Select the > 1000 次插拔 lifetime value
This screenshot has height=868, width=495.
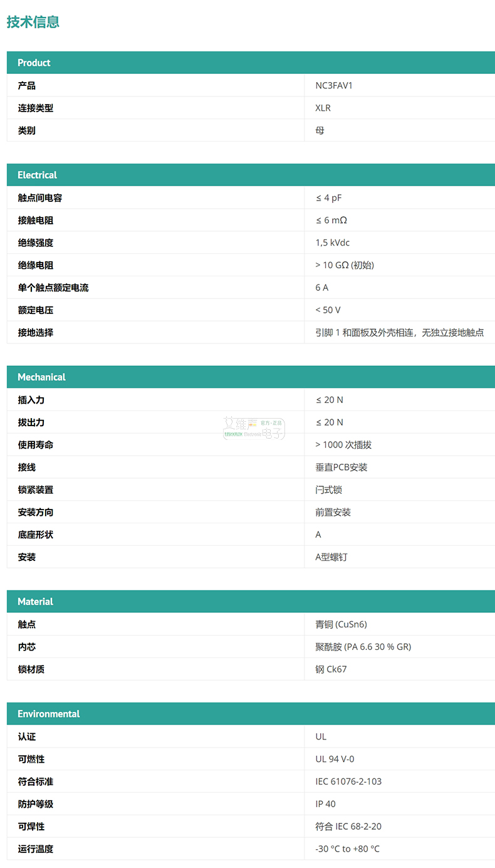[x=343, y=445]
